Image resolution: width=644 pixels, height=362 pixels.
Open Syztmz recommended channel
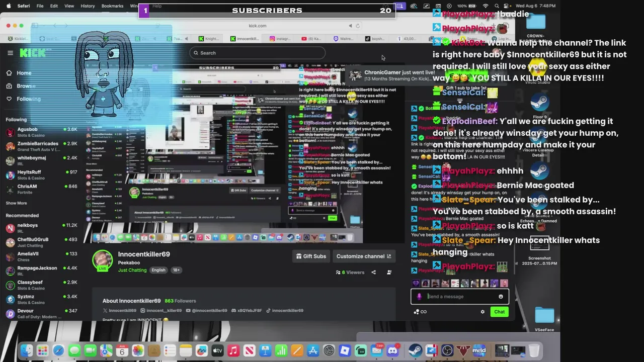[41, 299]
